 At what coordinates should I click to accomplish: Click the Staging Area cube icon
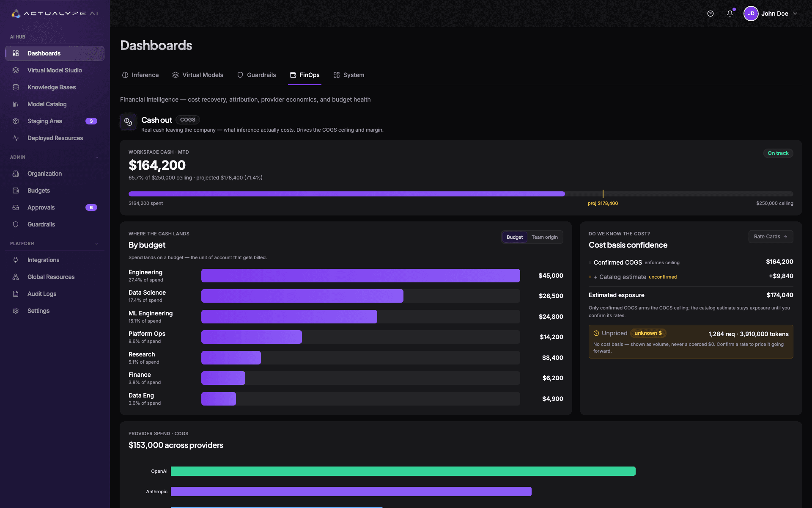tap(16, 121)
